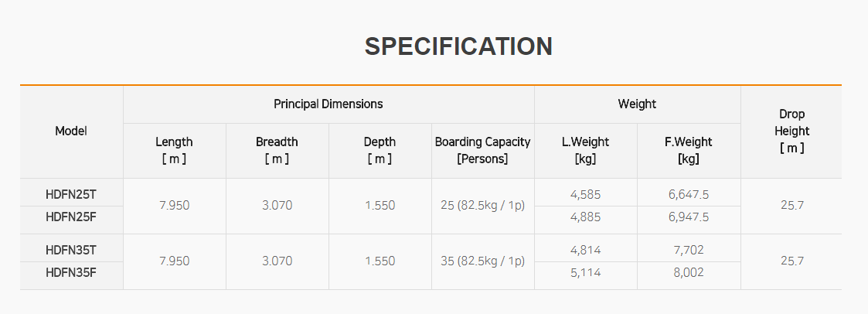Click the Length [m] column header
The image size is (868, 314).
[x=174, y=150]
